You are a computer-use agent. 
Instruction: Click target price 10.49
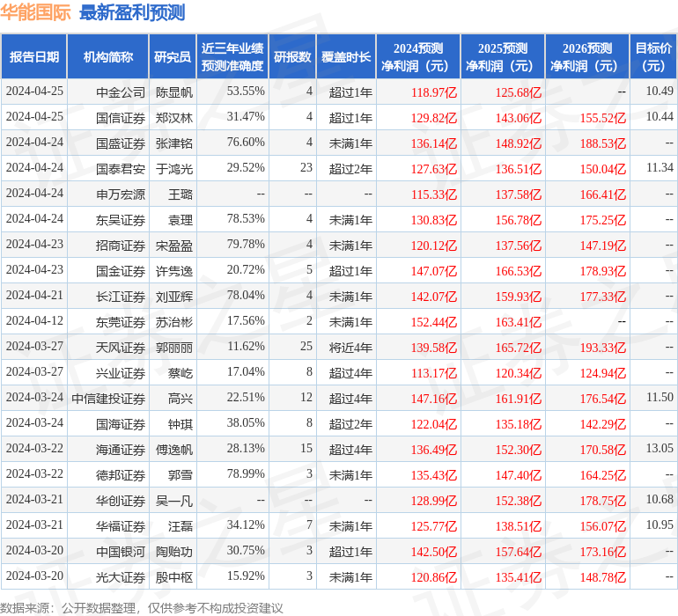tap(660, 92)
